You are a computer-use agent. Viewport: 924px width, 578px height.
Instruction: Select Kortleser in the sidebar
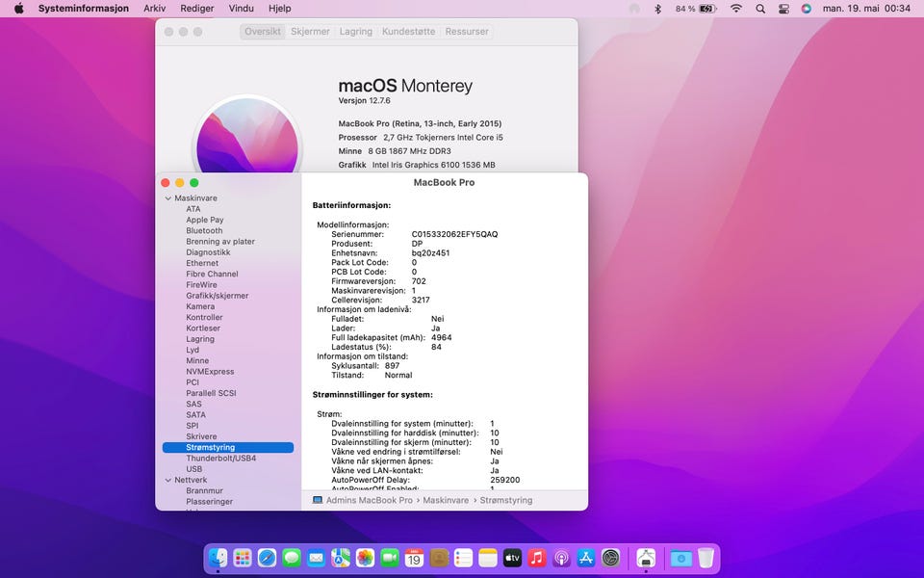[203, 328]
